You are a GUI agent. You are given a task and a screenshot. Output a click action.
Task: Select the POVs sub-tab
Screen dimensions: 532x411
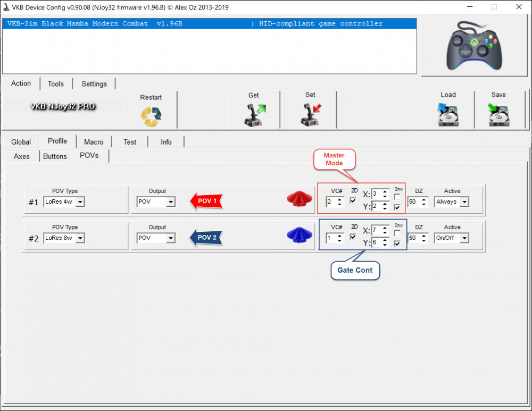(x=89, y=155)
